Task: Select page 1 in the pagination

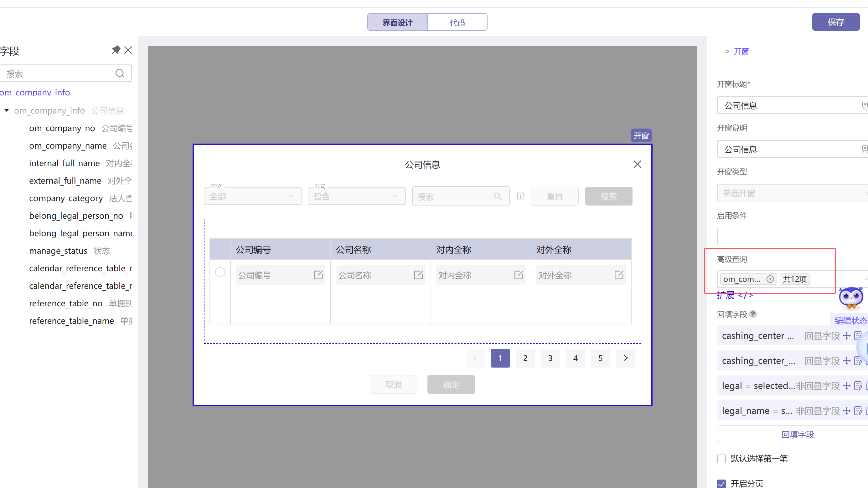Action: click(x=500, y=358)
